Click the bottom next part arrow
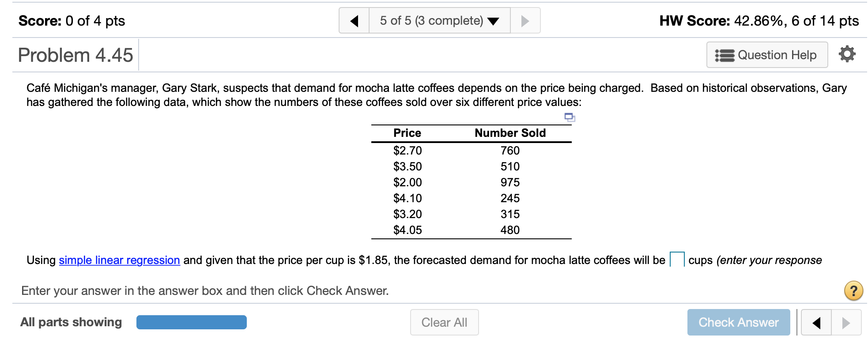This screenshot has height=362, width=868. click(x=846, y=323)
